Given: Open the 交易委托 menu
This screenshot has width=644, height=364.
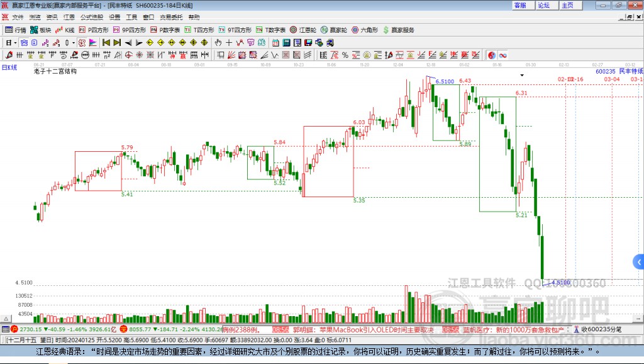Looking at the screenshot, I should point(171,17).
